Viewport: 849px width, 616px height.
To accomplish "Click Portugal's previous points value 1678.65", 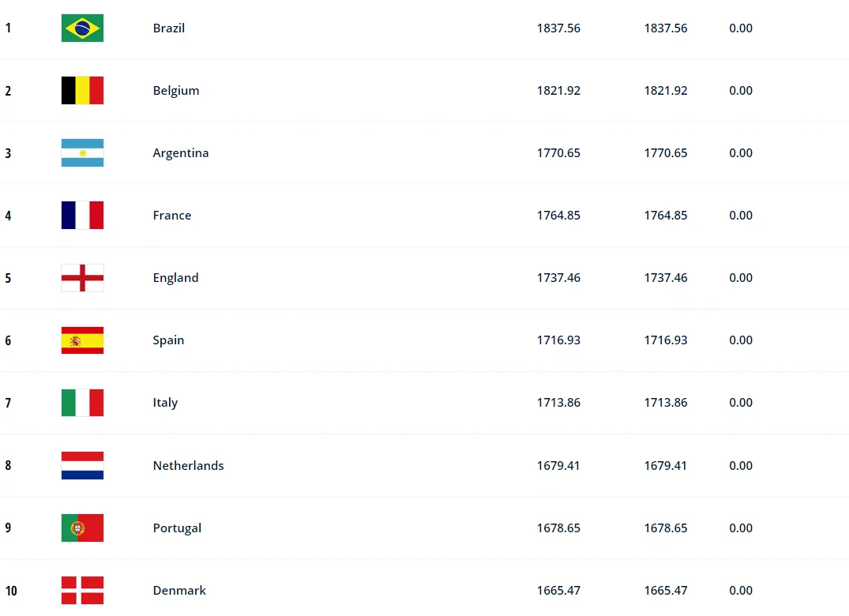I will pyautogui.click(x=666, y=528).
